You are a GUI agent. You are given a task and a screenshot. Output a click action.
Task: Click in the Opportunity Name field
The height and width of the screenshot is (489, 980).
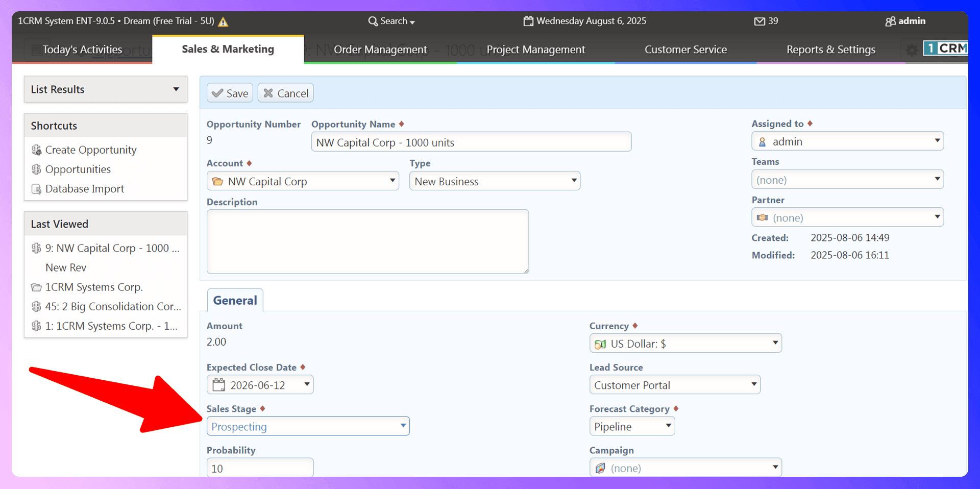pyautogui.click(x=471, y=142)
